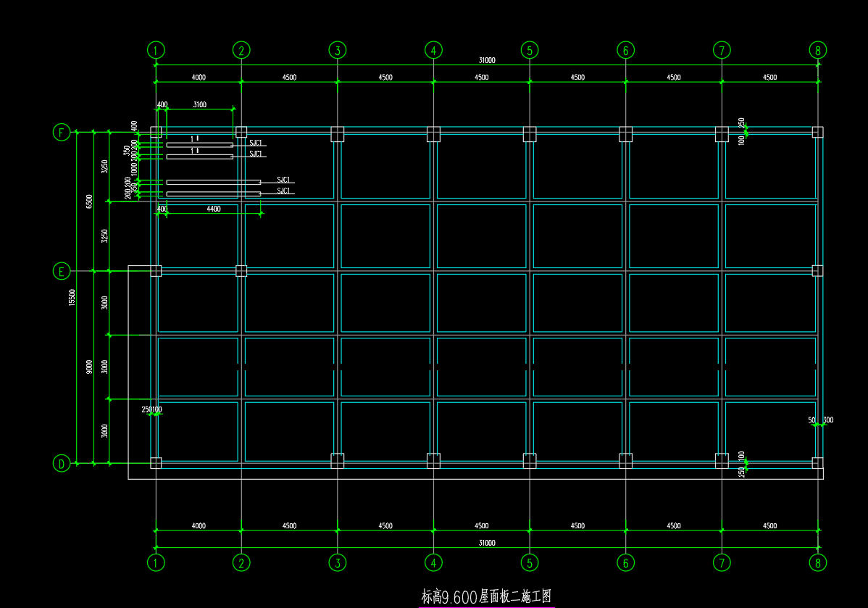Screen dimensions: 868x608
Task: Select the D axis bubble on the left
Action: [62, 464]
